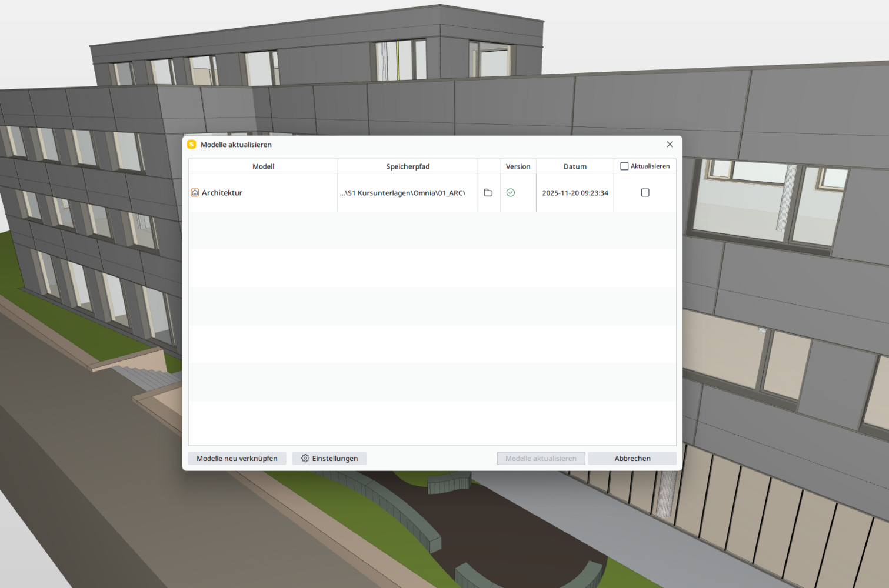The width and height of the screenshot is (889, 588).
Task: Click the Modelle aktualisieren title bar text
Action: (236, 145)
